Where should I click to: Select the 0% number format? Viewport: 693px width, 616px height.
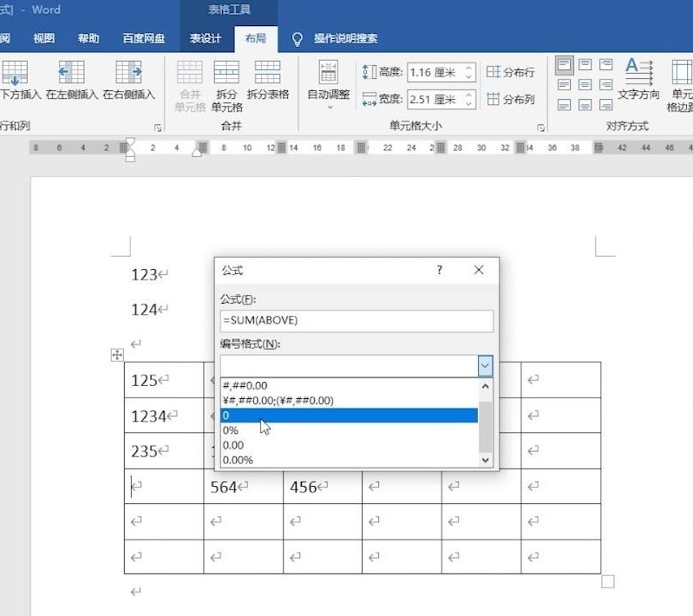click(350, 430)
